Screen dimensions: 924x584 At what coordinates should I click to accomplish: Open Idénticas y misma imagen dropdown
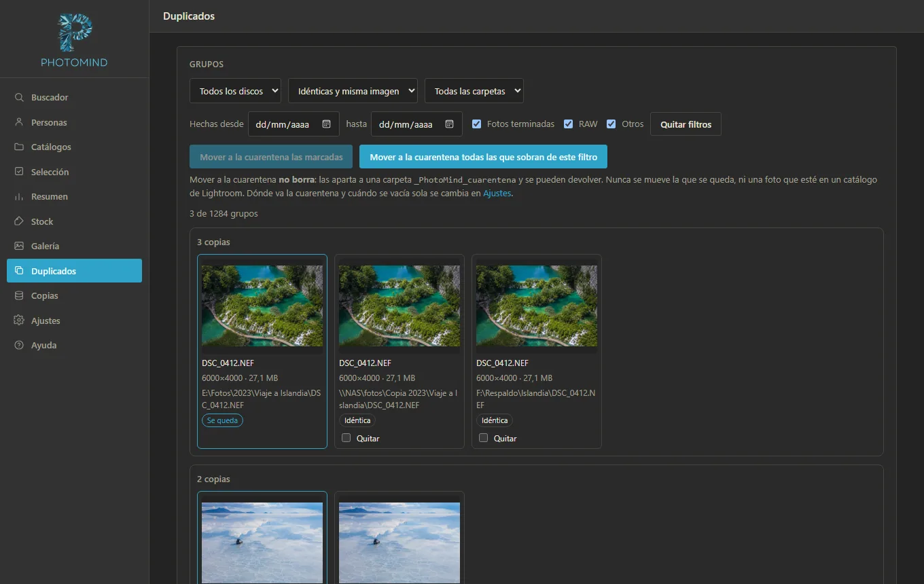point(353,91)
